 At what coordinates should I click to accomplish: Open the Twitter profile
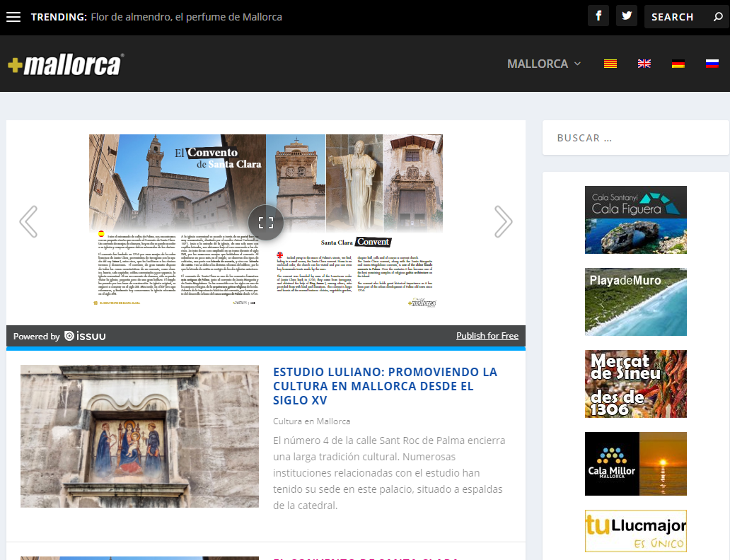click(627, 16)
